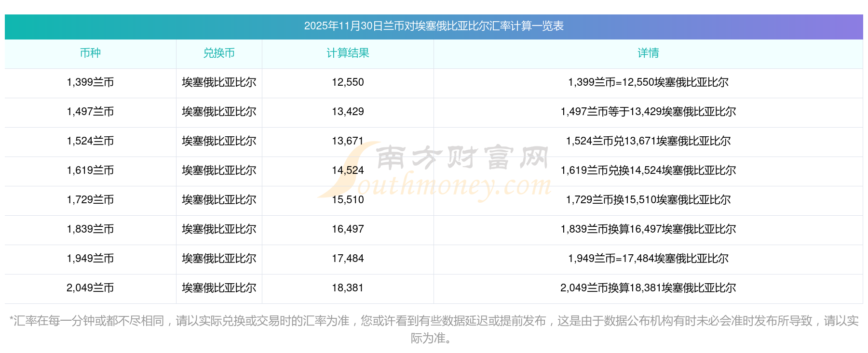The image size is (868, 353).
Task: Select the 18,381 result value
Action: (348, 288)
